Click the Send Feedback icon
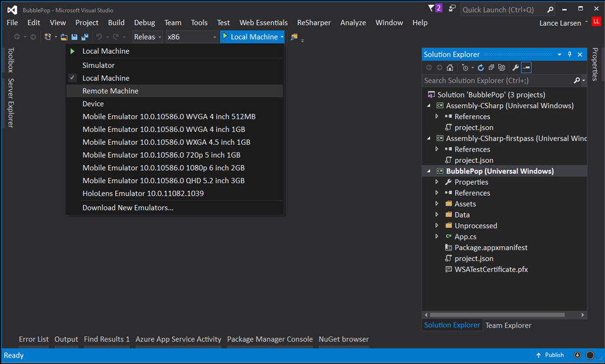605x364 pixels. [x=452, y=8]
